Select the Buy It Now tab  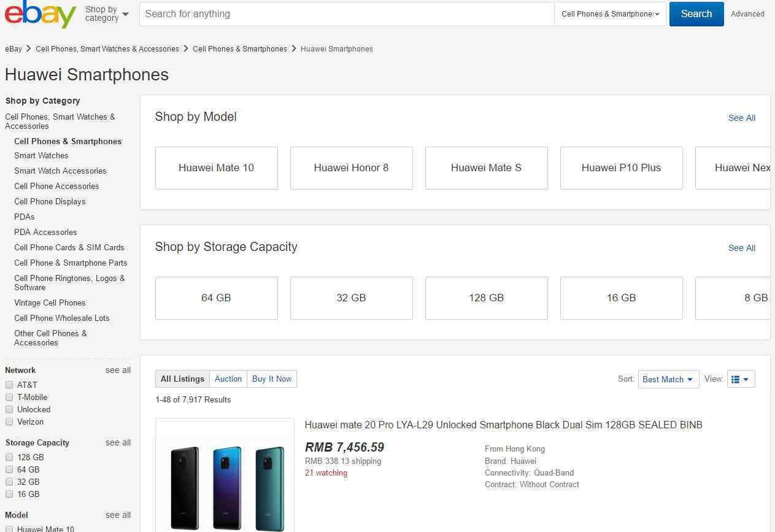coord(272,379)
